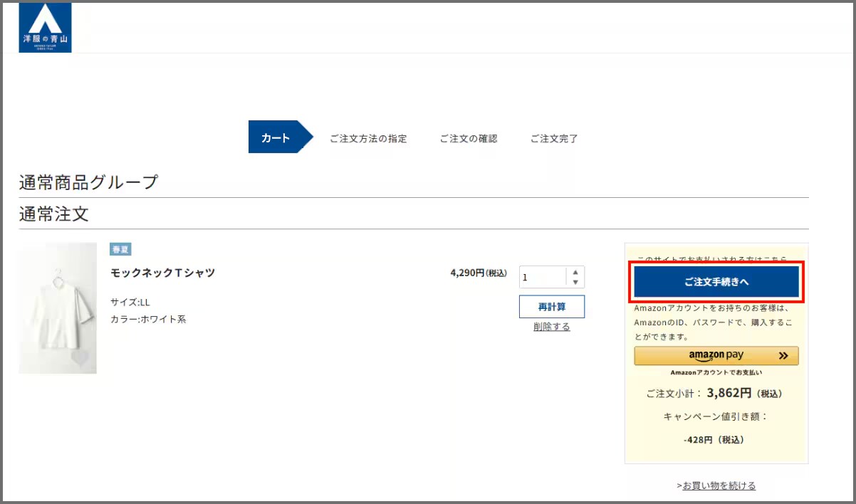856x504 pixels.
Task: Select the ご注文の確認 step
Action: pos(468,139)
